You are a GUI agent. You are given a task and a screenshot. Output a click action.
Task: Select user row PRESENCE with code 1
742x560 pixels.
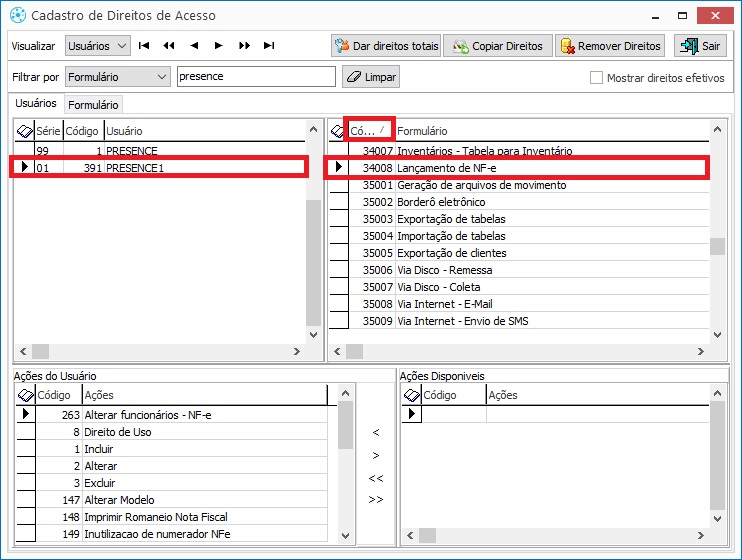pyautogui.click(x=160, y=151)
